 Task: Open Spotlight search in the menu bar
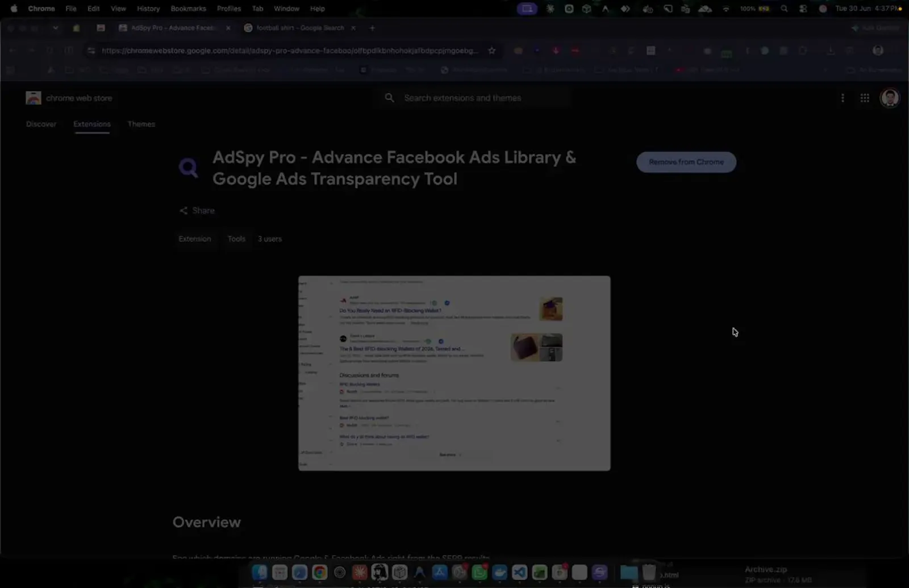click(x=784, y=9)
